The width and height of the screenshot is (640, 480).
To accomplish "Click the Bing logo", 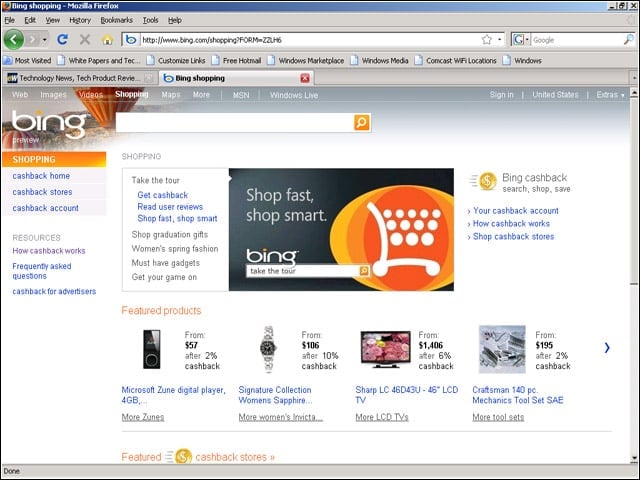I will [x=49, y=124].
